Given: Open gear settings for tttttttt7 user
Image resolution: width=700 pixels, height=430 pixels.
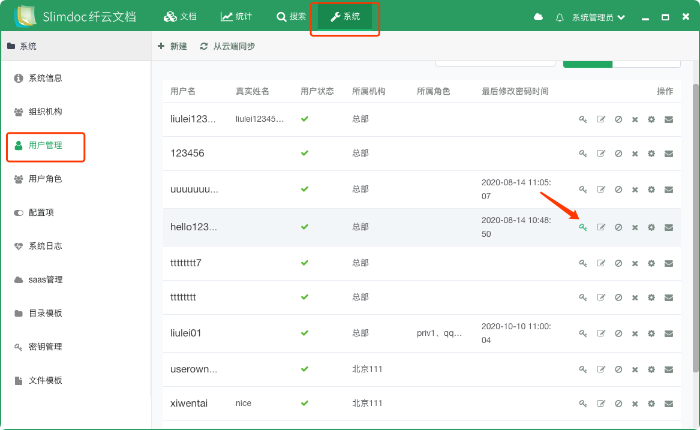Looking at the screenshot, I should [x=651, y=263].
